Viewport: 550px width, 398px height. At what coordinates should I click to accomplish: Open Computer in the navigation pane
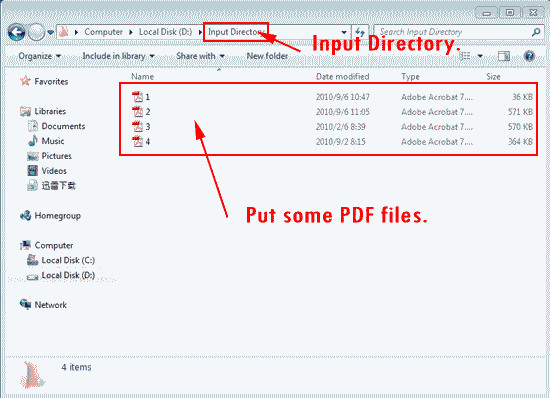point(54,245)
